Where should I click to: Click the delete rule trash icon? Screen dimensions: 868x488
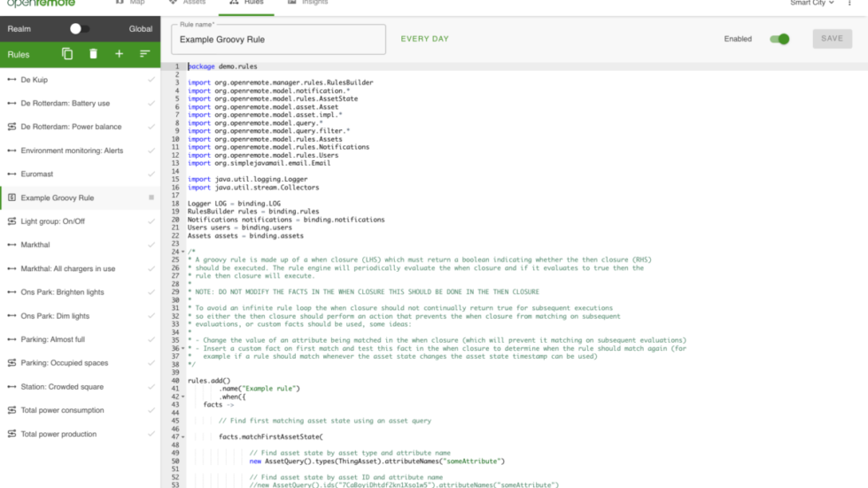(x=93, y=54)
